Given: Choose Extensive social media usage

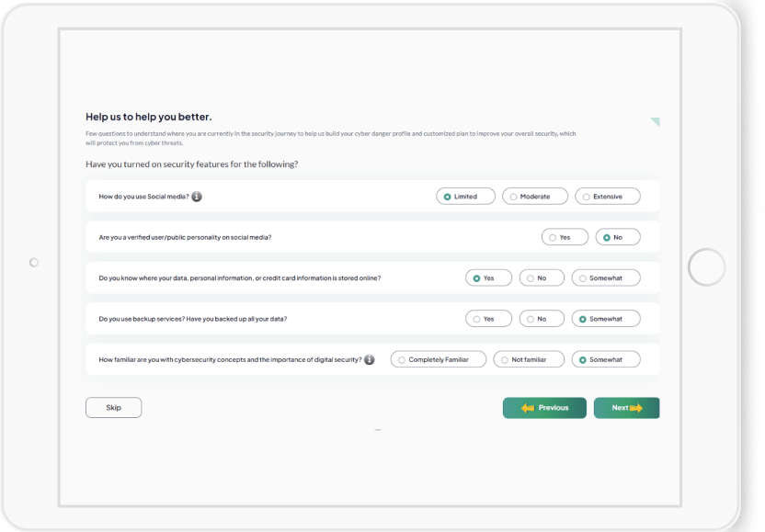Looking at the screenshot, I should pos(607,197).
